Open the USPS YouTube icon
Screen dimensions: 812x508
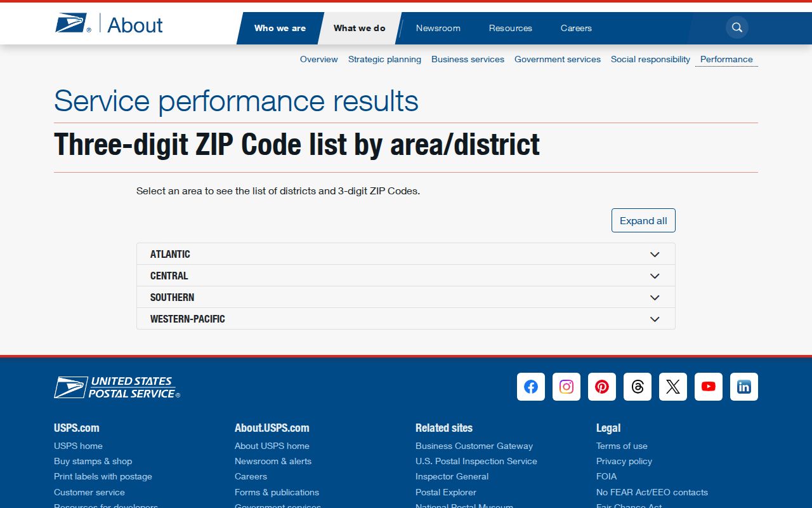pos(709,387)
